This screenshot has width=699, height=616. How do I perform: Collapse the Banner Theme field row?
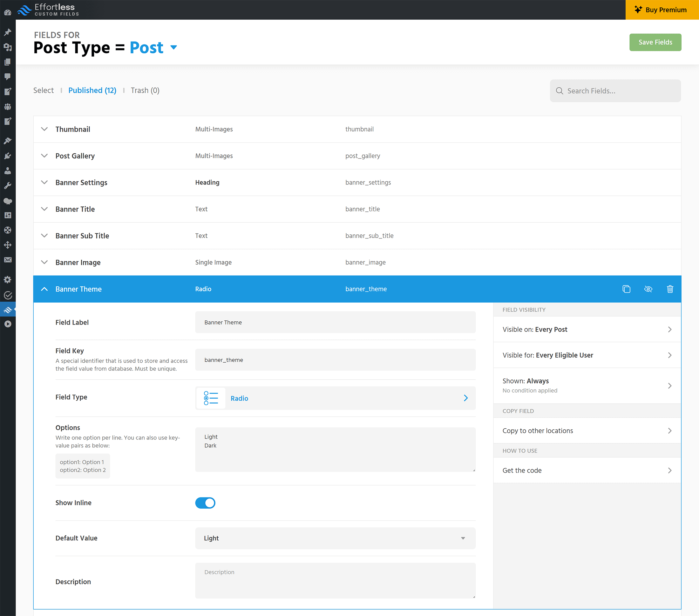point(44,289)
